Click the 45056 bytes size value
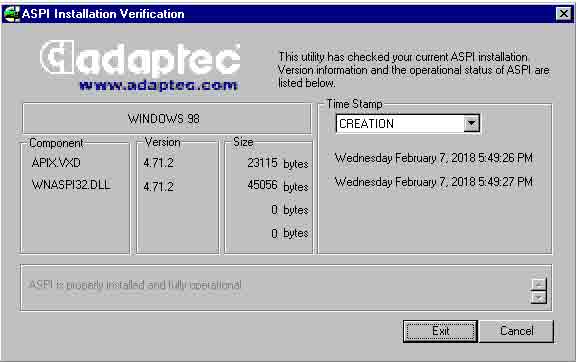 [278, 186]
